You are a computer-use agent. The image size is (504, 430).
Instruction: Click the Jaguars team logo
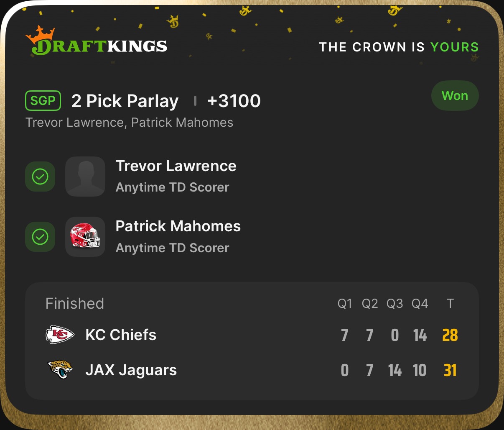pyautogui.click(x=60, y=370)
